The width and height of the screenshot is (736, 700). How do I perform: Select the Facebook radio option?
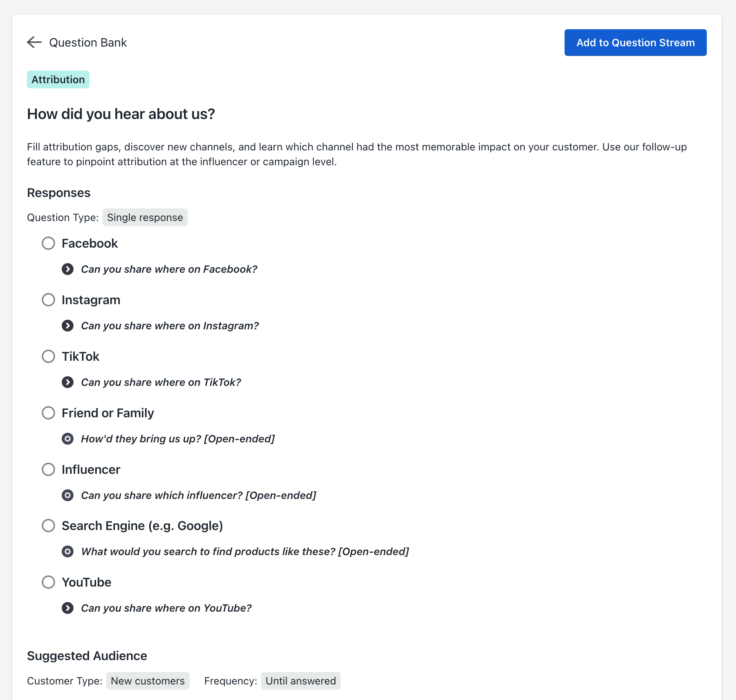48,243
